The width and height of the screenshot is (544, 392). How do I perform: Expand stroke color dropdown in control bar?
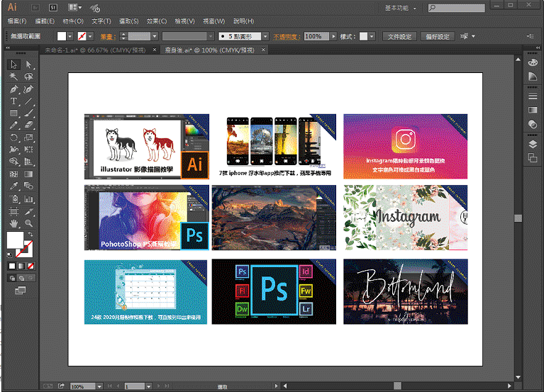click(x=91, y=36)
